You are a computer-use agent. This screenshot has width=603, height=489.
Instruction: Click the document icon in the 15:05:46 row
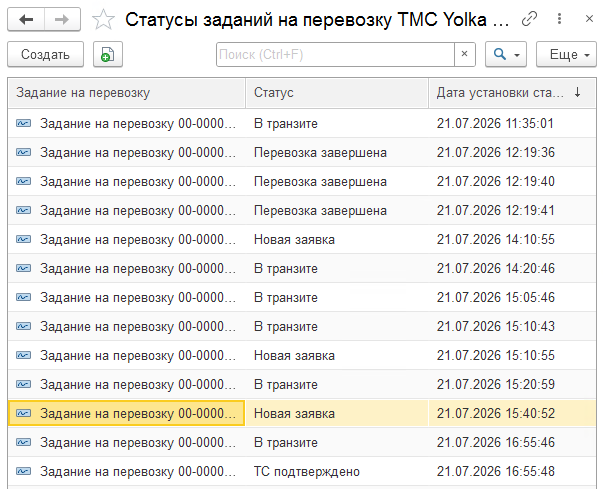pos(23,297)
